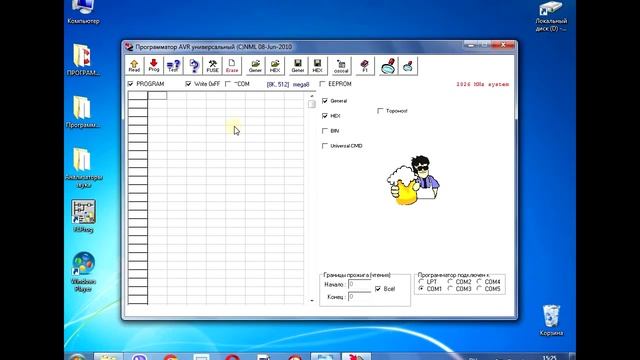Image resolution: width=640 pixels, height=360 pixels.
Task: Toggle the Всё checkbox
Action: pos(378,289)
